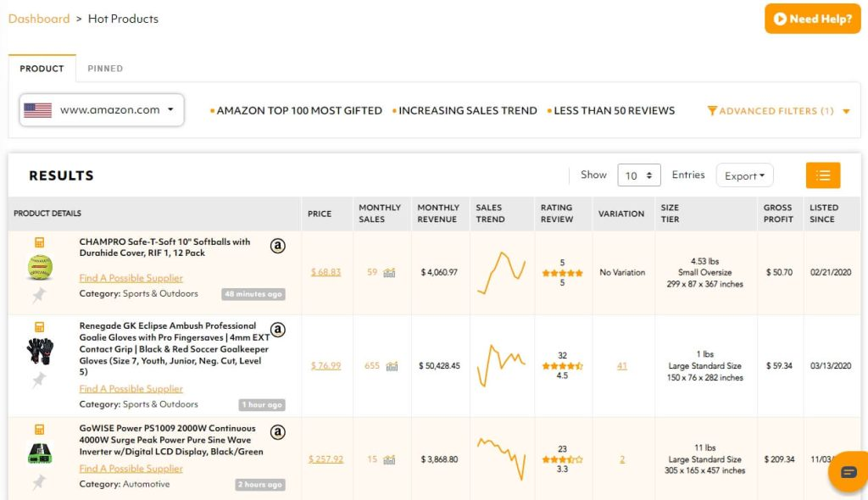868x500 pixels.
Task: Open sales chart icon next to 655 monthly sales
Action: click(392, 366)
